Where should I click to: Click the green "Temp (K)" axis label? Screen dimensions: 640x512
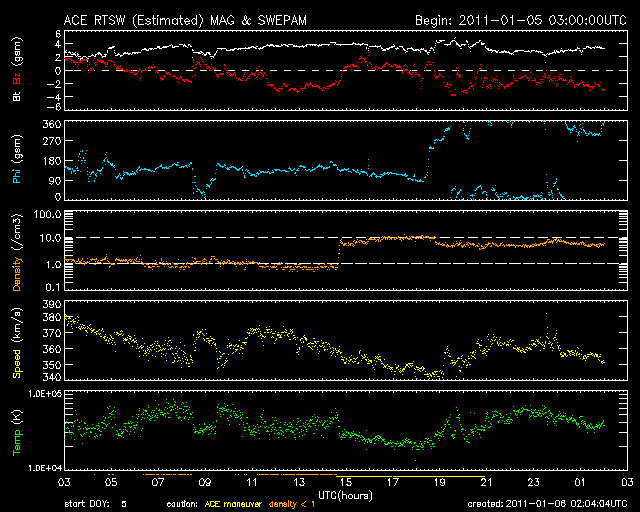pyautogui.click(x=17, y=432)
